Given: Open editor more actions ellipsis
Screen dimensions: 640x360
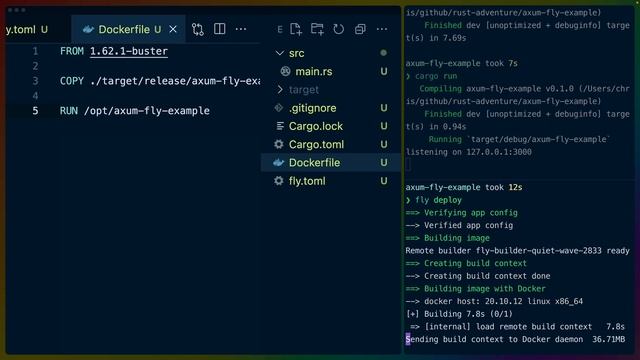Looking at the screenshot, I should tap(241, 29).
